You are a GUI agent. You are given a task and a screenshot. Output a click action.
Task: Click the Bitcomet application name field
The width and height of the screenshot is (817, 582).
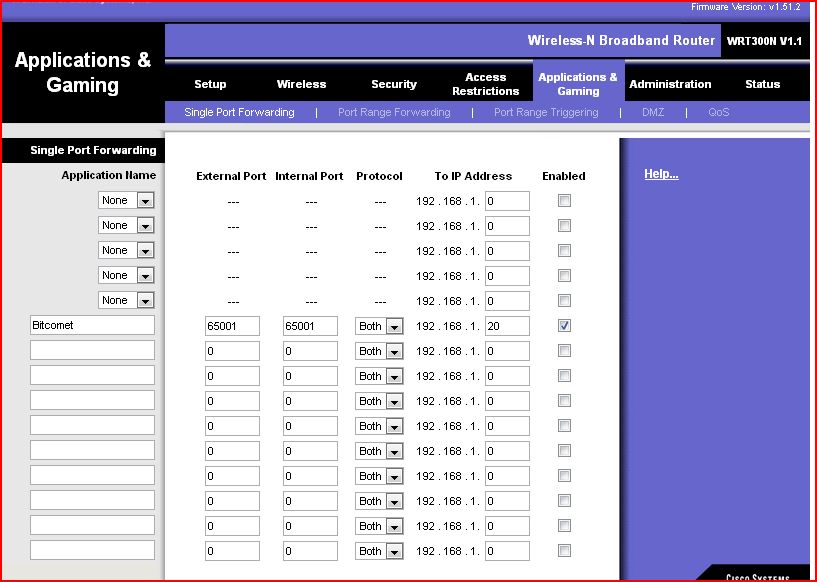(92, 326)
